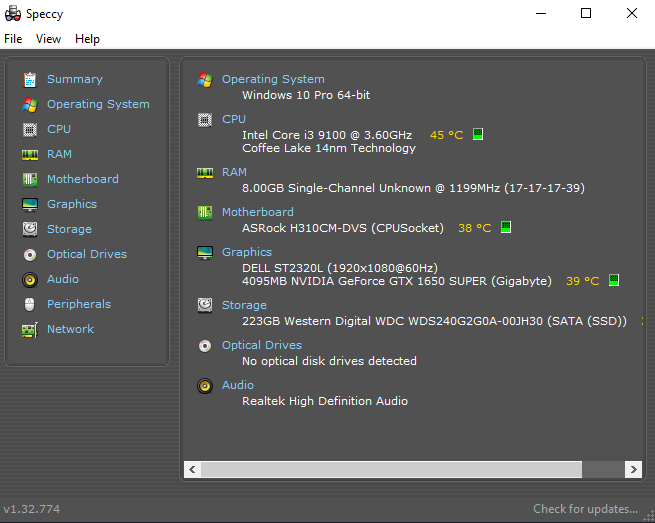The width and height of the screenshot is (655, 523).
Task: Click the Audio speaker icon in main panel
Action: coord(205,386)
